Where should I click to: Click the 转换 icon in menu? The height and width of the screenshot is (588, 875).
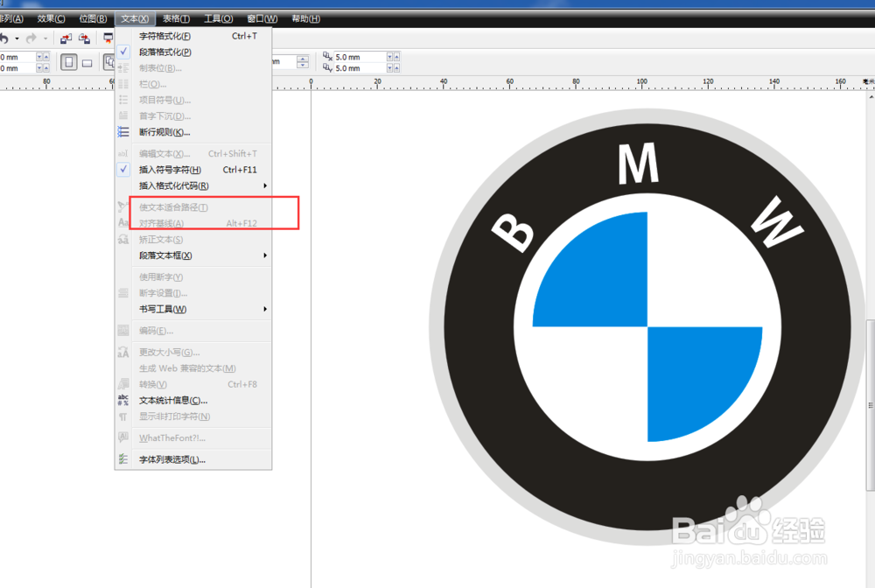click(123, 384)
